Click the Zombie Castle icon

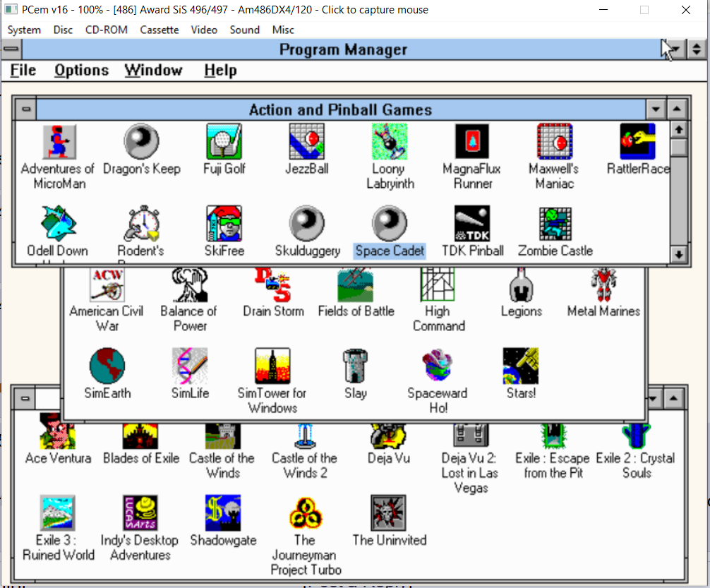tap(555, 223)
